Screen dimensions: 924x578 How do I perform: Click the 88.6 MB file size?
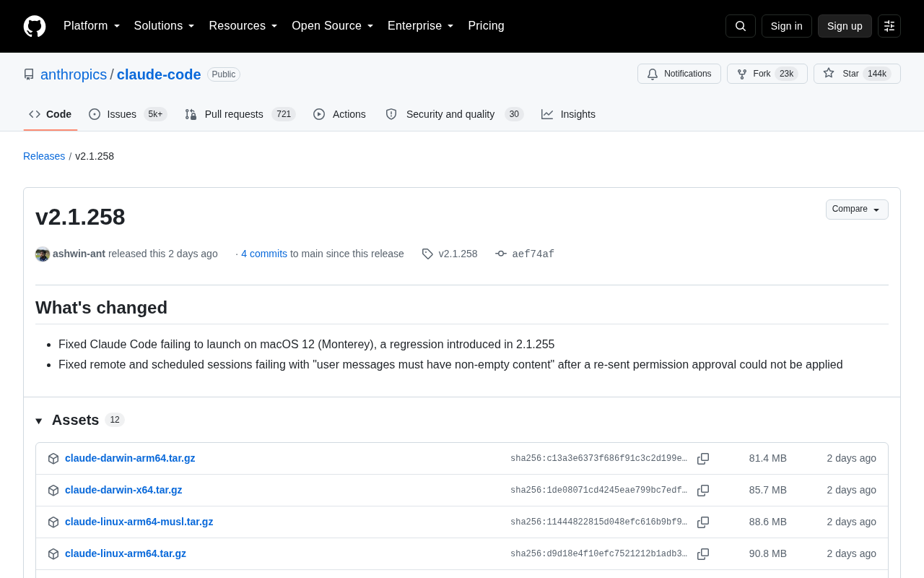(x=767, y=522)
